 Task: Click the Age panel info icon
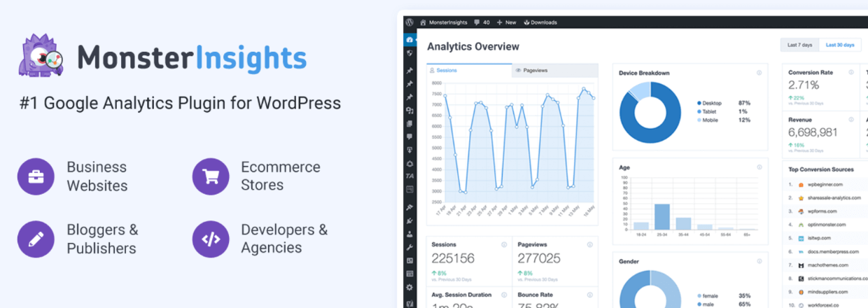coord(759,167)
